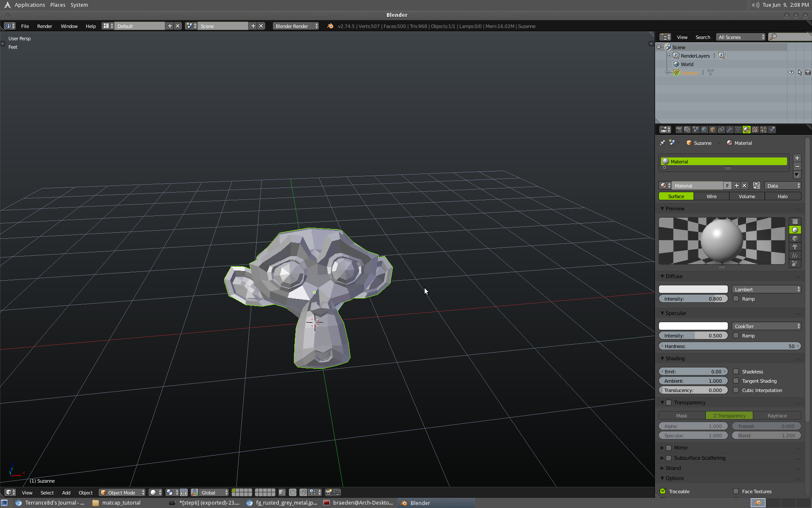Screen dimensions: 812x508
Task: Enable the Mirror checkbox
Action: pos(669,447)
